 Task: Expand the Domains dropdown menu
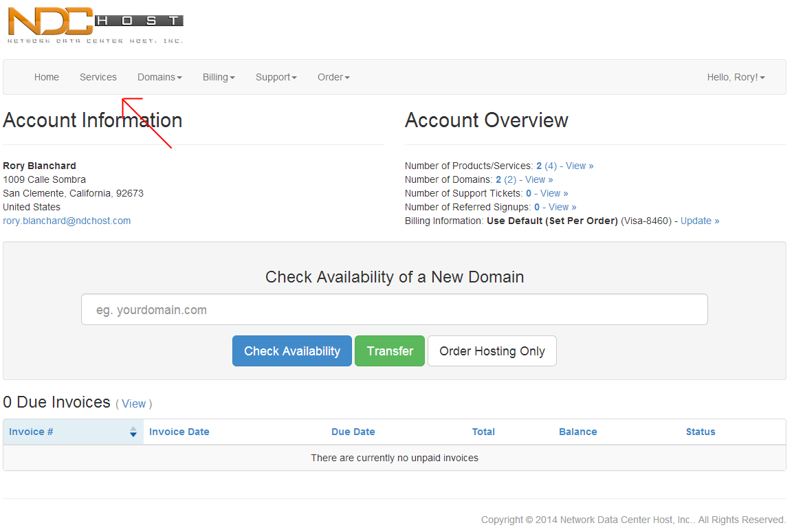pos(159,77)
